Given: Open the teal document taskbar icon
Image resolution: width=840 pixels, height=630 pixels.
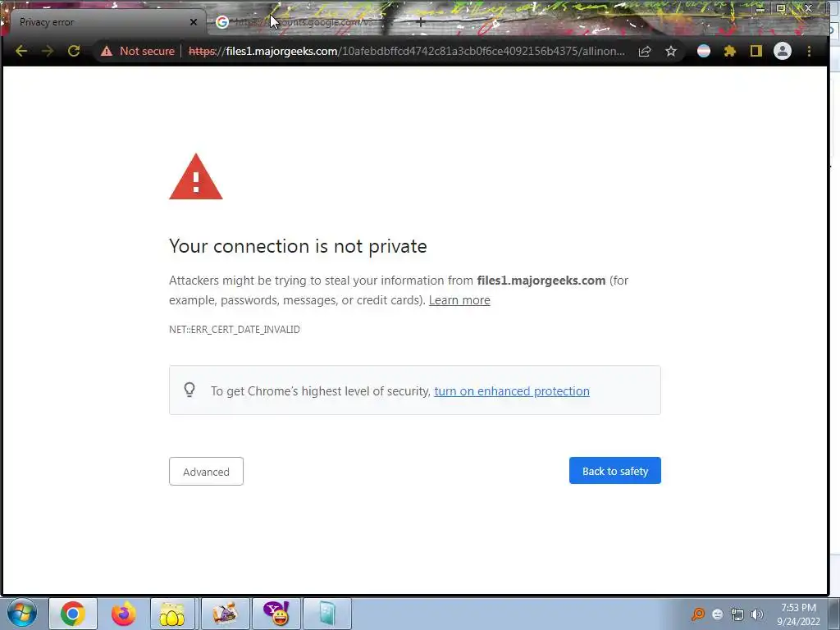Looking at the screenshot, I should 327,614.
